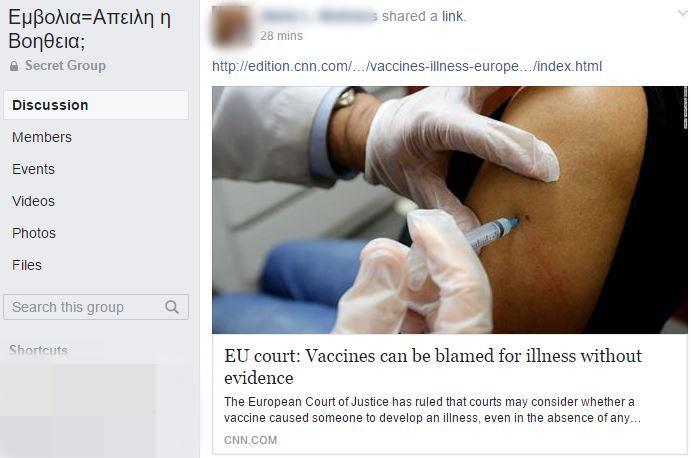
Task: Open the Files section
Action: click(27, 265)
